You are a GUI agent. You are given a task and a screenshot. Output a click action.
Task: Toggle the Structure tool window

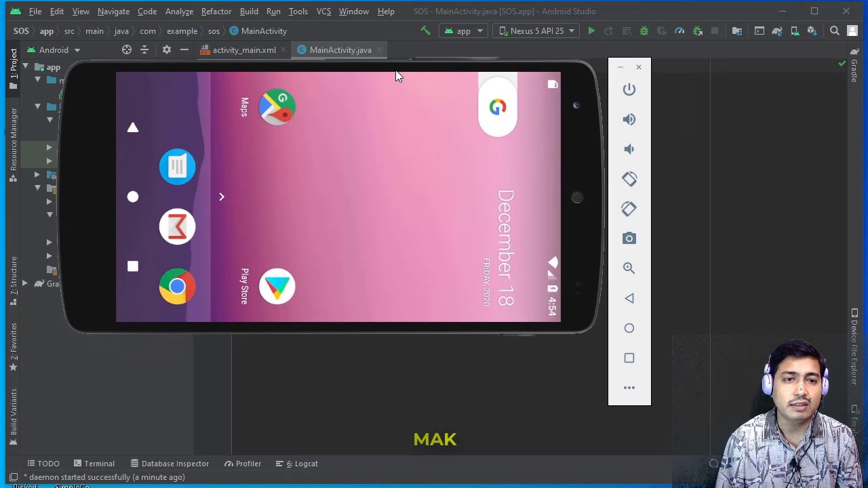pyautogui.click(x=13, y=279)
